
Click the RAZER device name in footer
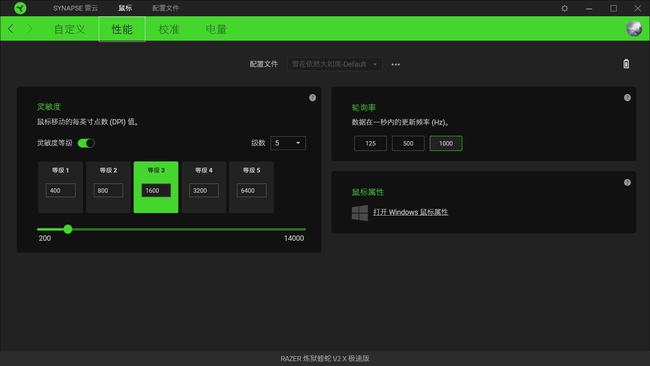[325, 359]
